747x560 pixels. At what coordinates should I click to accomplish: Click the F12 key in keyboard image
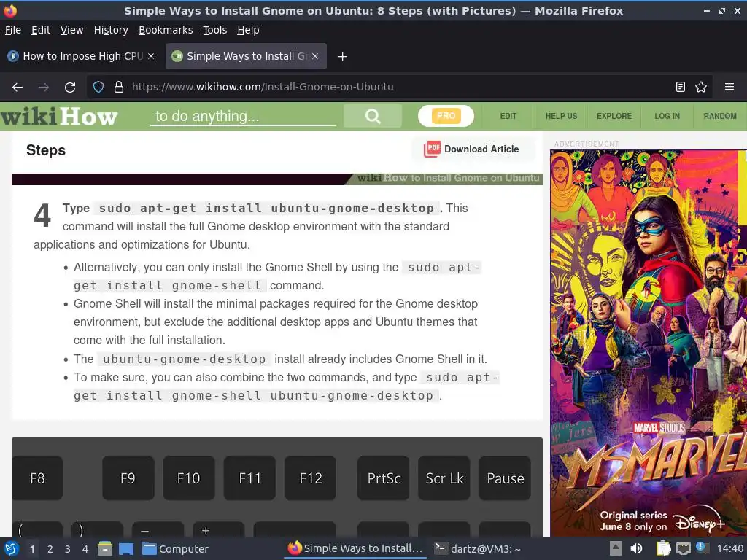(x=311, y=478)
